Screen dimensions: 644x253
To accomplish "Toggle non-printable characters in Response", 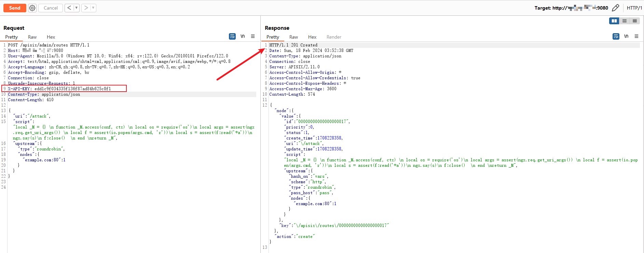I will tap(626, 36).
